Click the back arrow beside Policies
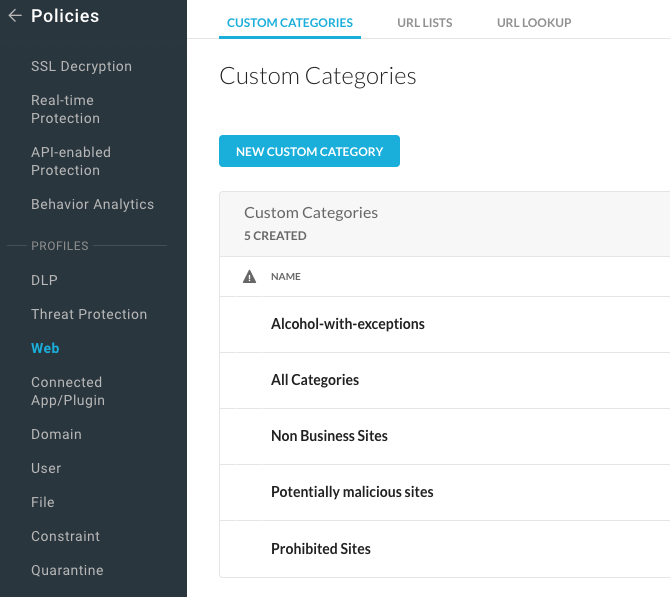The image size is (670, 597). 15,16
